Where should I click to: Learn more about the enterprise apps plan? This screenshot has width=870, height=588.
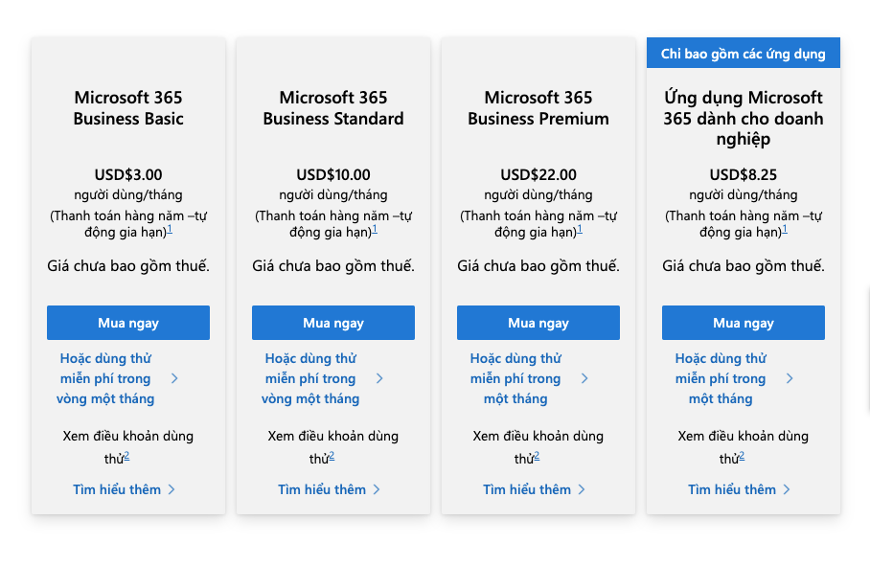click(x=732, y=489)
